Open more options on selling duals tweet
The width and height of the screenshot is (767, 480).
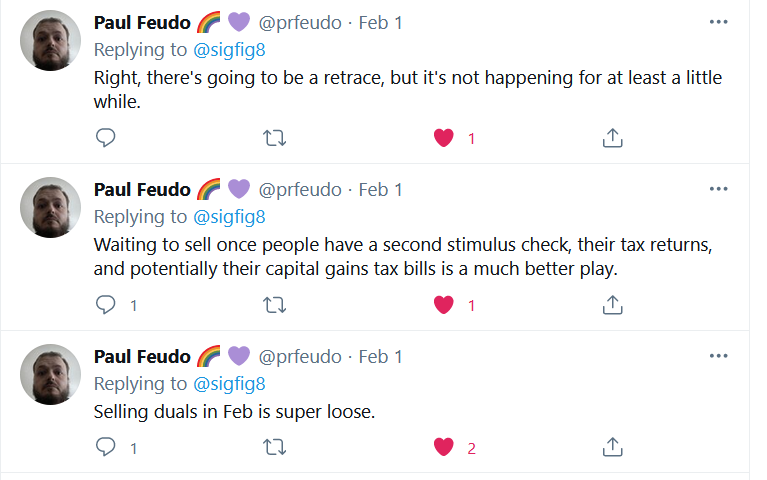[718, 356]
